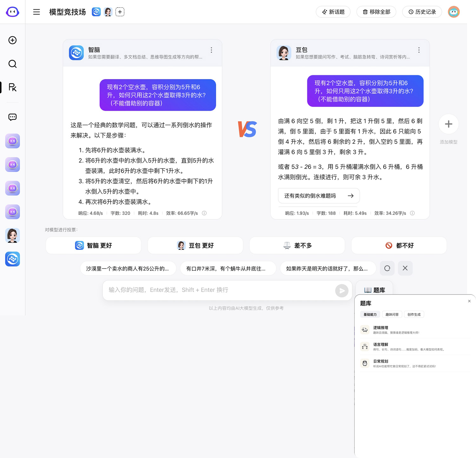
Task: Click 智脑 model name in card header
Action: point(94,50)
